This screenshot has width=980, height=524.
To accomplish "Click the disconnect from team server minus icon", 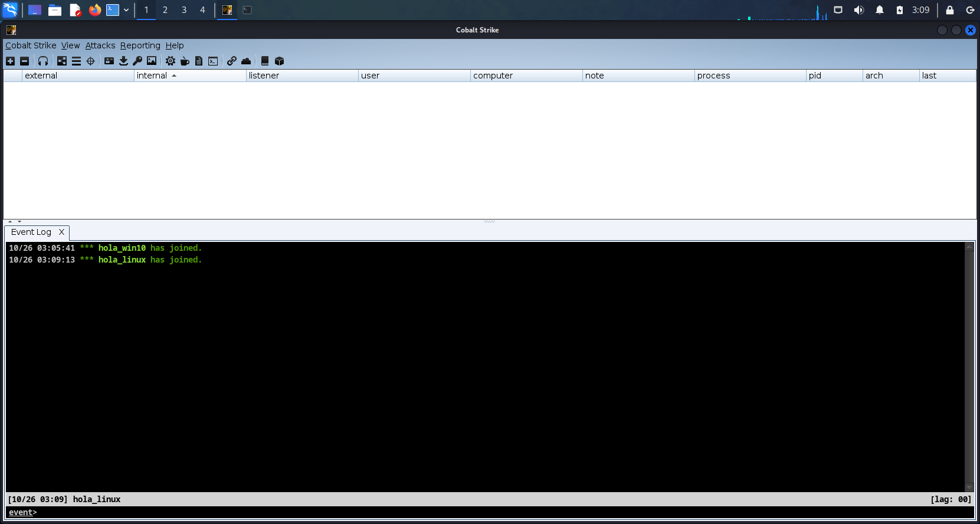I will tap(24, 61).
